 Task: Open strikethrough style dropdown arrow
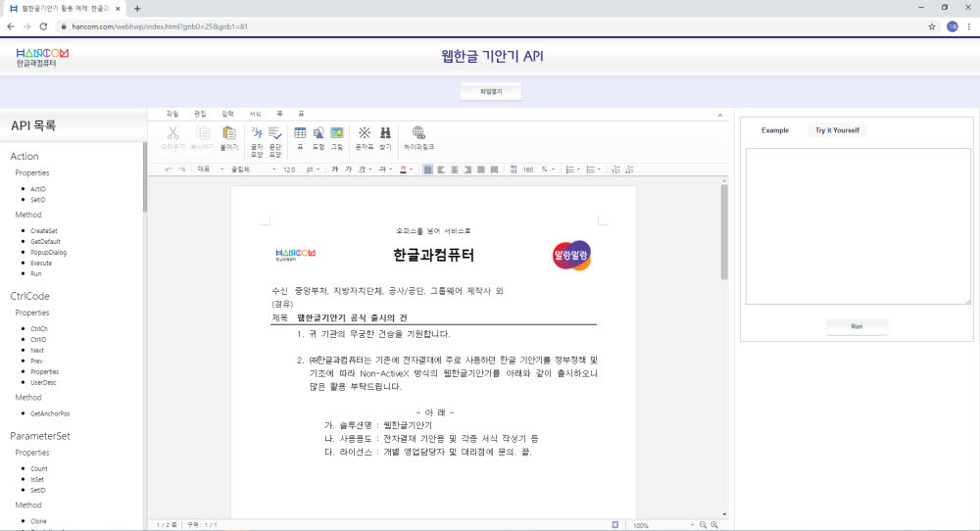tap(391, 169)
